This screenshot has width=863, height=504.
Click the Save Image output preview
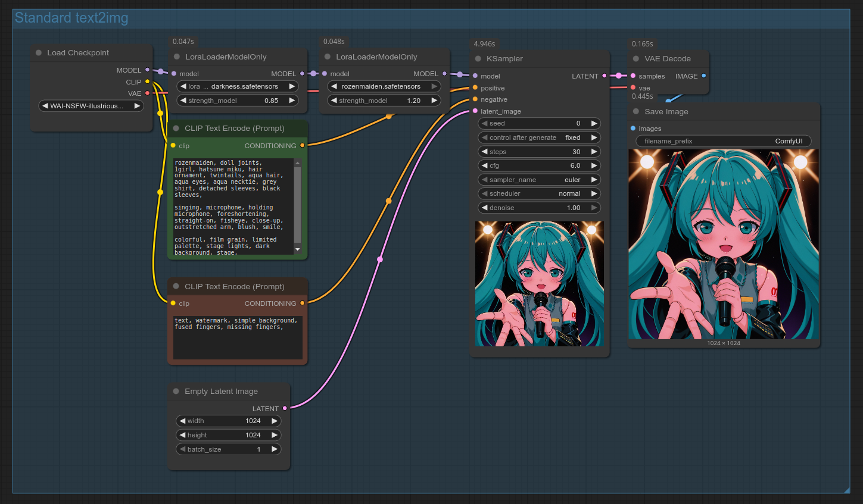click(724, 244)
